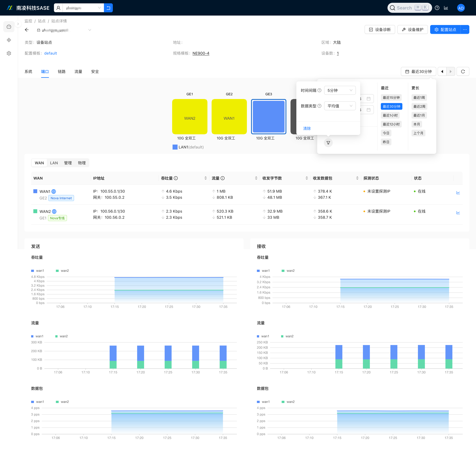Open the WAN2 row trend chart icon

coord(458,213)
